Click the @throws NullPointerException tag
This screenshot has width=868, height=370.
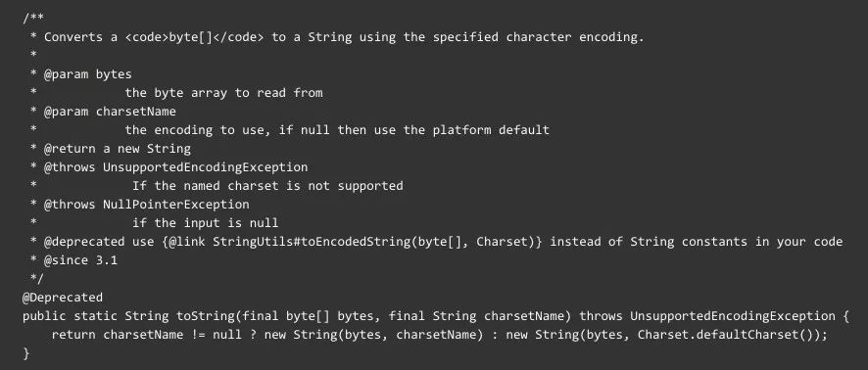tap(147, 205)
